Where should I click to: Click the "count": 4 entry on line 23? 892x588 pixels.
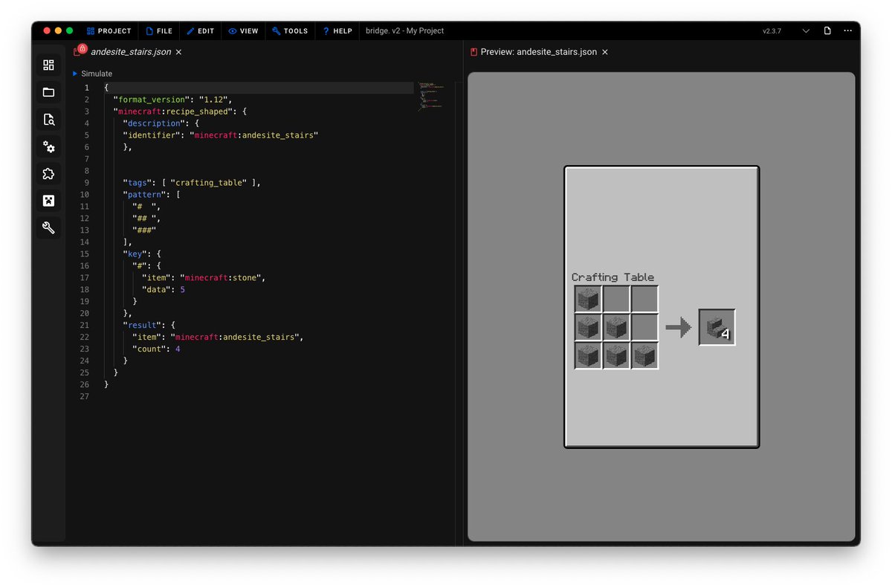[156, 349]
